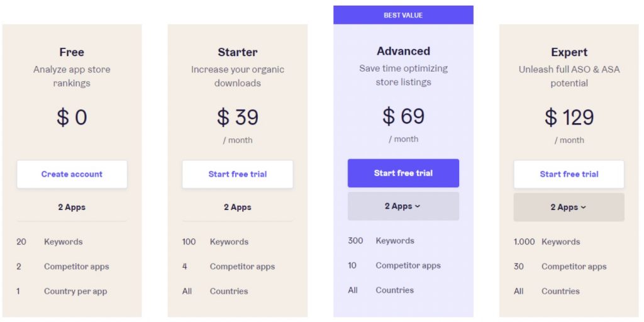Click the $ 0 Free price
644x322 pixels.
point(72,117)
